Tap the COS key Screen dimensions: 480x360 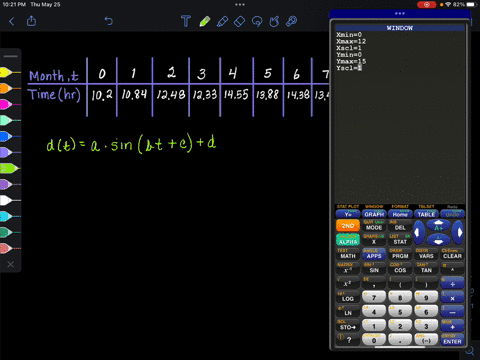coord(400,270)
